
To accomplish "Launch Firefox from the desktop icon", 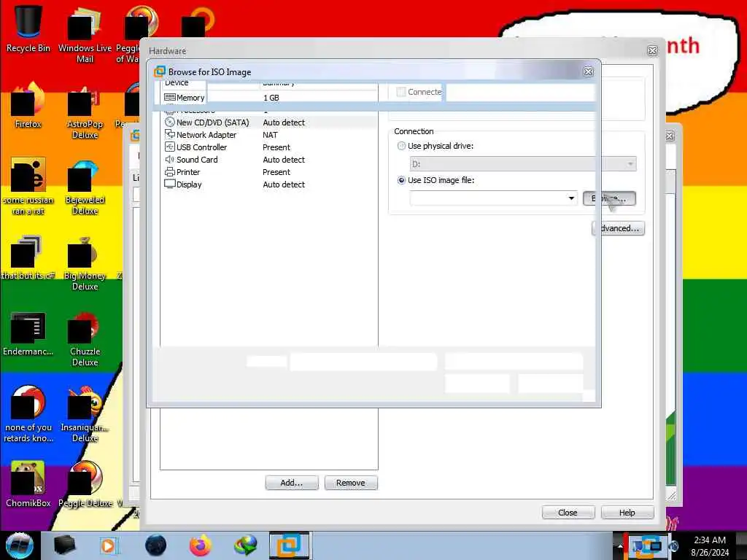I will tap(28, 106).
